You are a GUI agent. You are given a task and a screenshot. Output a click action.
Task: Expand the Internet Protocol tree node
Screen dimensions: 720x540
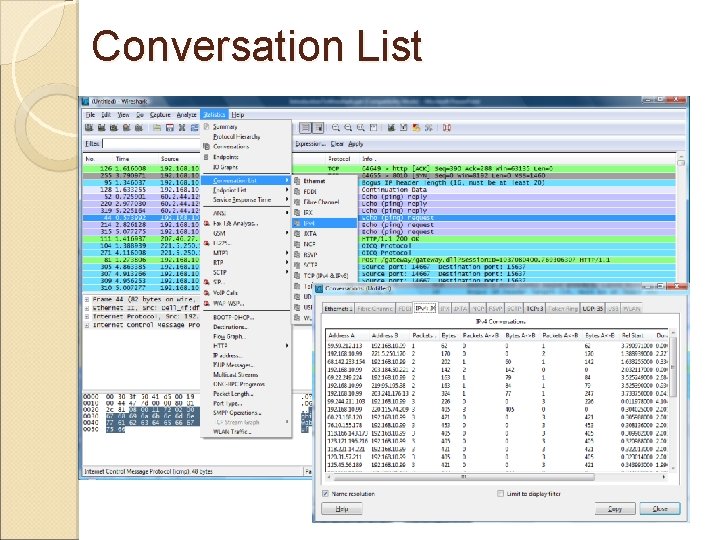87,317
